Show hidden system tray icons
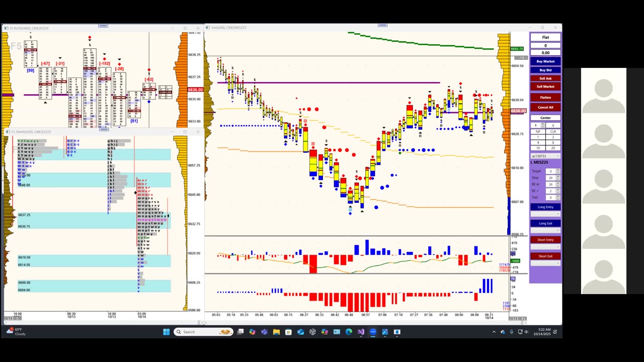This screenshot has height=362, width=644. coord(494,332)
